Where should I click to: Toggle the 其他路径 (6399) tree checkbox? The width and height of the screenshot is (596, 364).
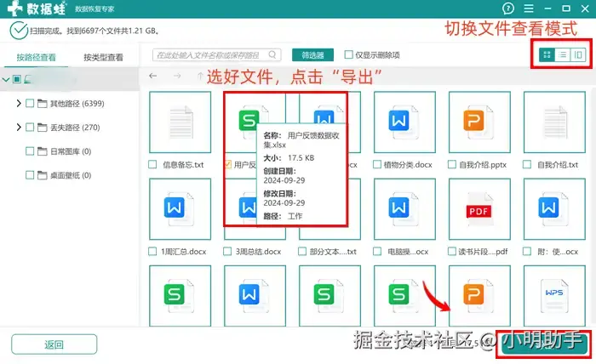click(30, 103)
